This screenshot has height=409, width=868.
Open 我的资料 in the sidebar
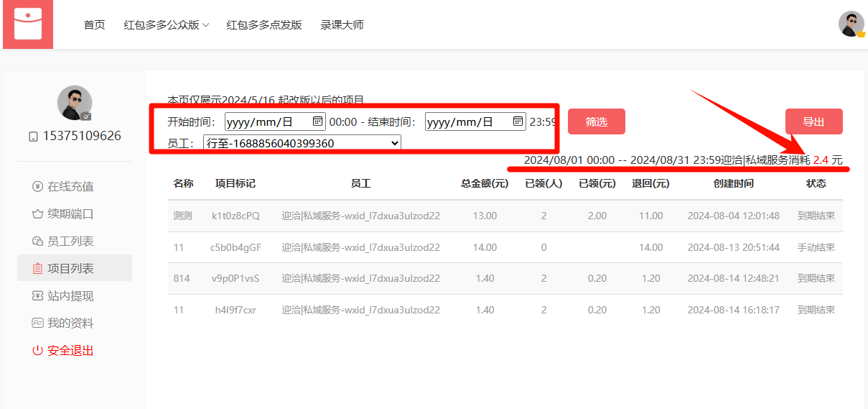(x=70, y=323)
